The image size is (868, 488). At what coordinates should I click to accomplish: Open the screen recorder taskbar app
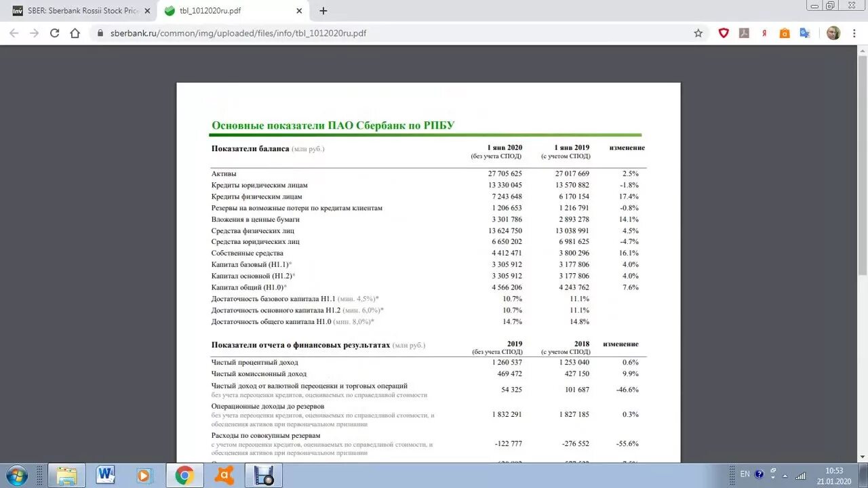coord(263,475)
